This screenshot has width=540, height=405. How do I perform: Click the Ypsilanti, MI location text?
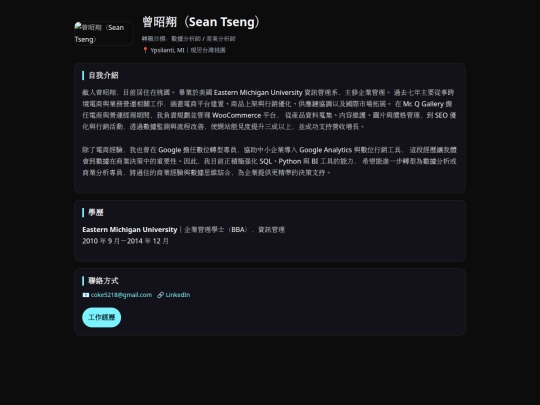pyautogui.click(x=167, y=50)
